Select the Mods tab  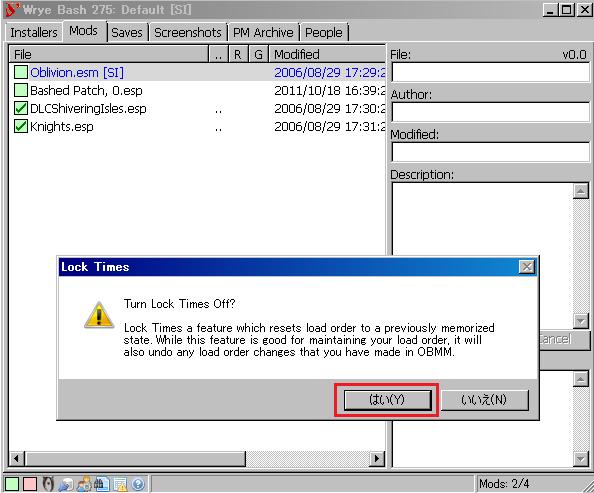(x=83, y=31)
